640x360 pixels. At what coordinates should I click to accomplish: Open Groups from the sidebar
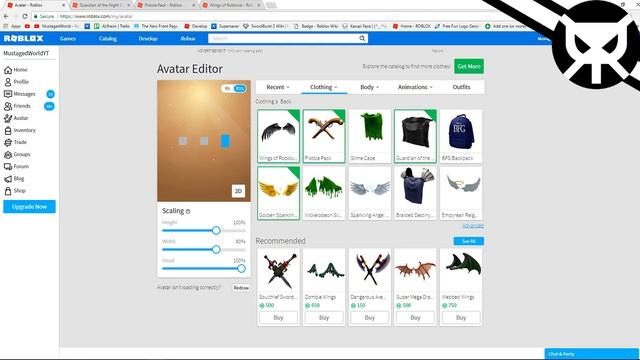point(17,154)
